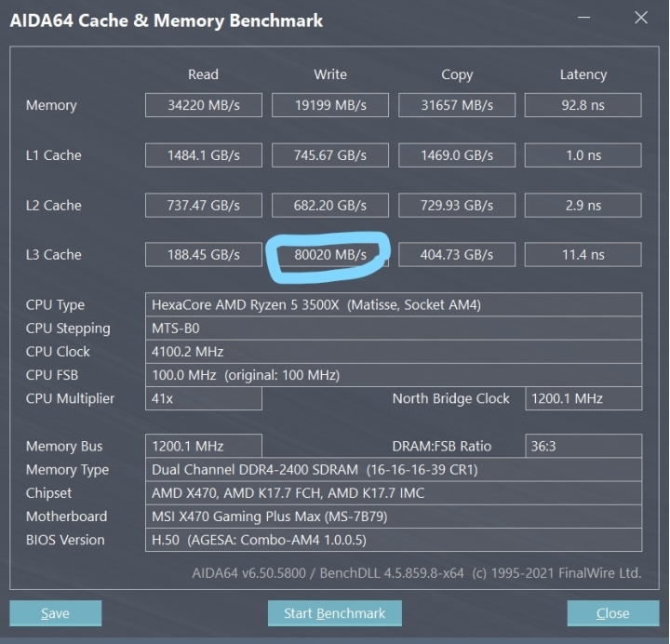Click the CPU Stepping label
670x644 pixels.
[x=68, y=329]
